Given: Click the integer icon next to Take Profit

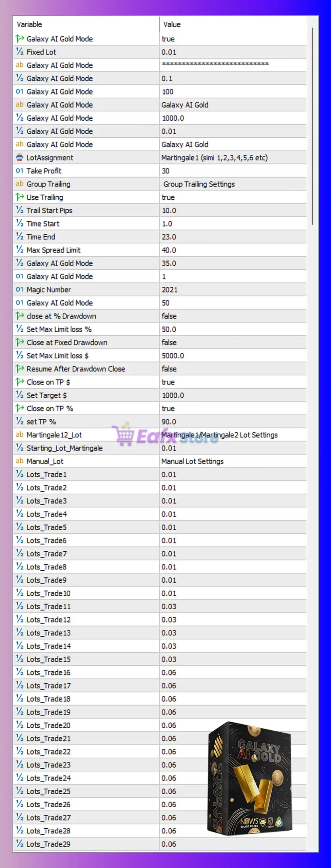Looking at the screenshot, I should coord(20,171).
